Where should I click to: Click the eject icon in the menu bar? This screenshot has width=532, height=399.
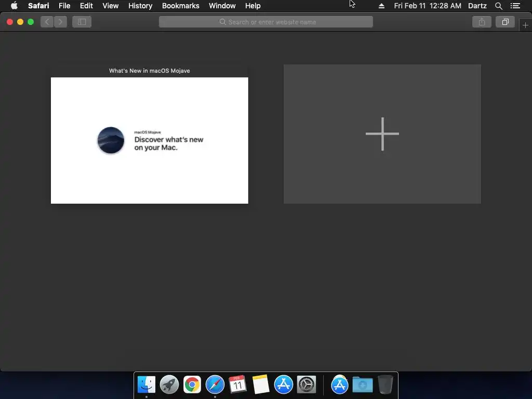pos(381,6)
